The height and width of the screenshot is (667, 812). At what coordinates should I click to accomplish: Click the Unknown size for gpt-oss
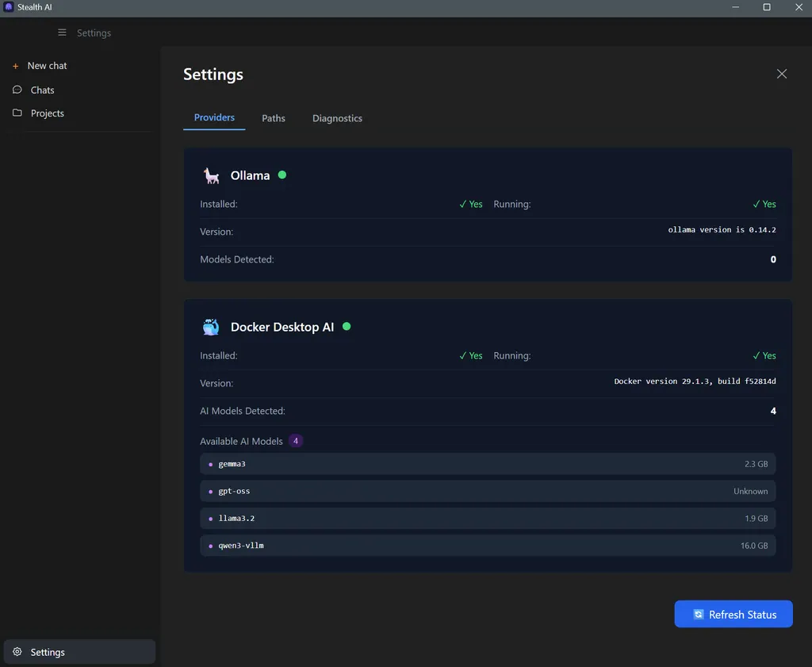(x=750, y=491)
